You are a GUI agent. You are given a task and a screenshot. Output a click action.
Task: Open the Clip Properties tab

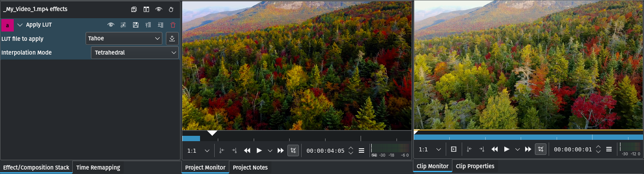475,166
